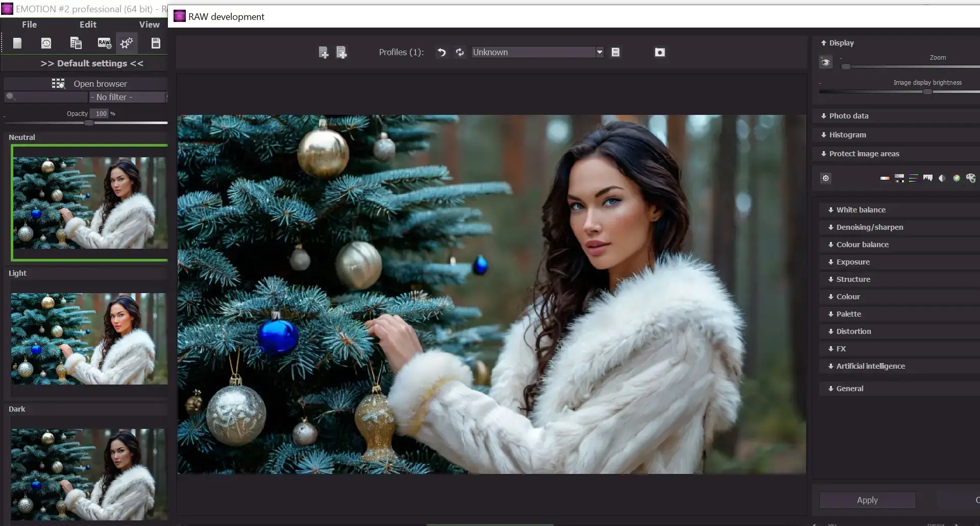The image size is (980, 526).
Task: Click the gradient strip icon above White balance
Action: 884,178
